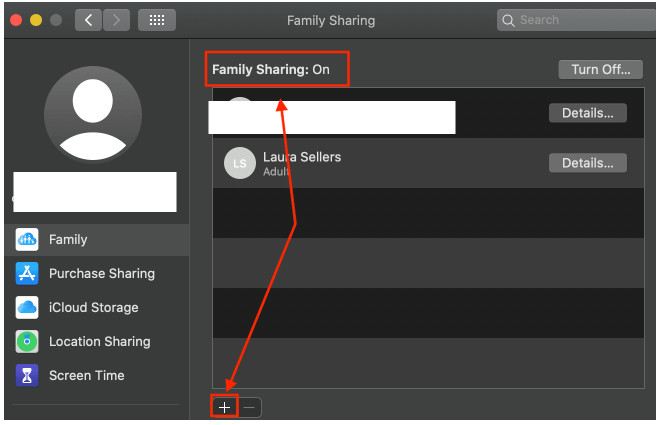Click the magnifying glass in the search box

(510, 20)
